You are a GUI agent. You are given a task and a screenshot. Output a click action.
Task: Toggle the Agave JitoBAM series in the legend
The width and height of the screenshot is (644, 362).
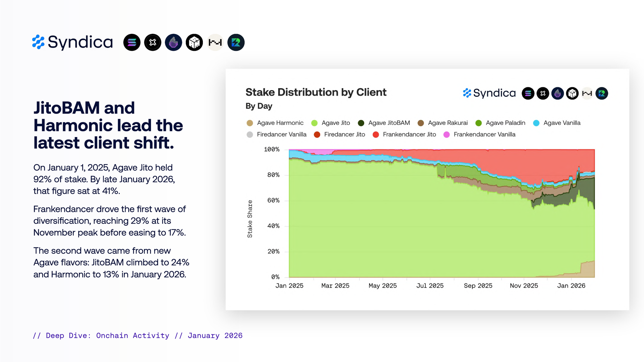(x=389, y=123)
